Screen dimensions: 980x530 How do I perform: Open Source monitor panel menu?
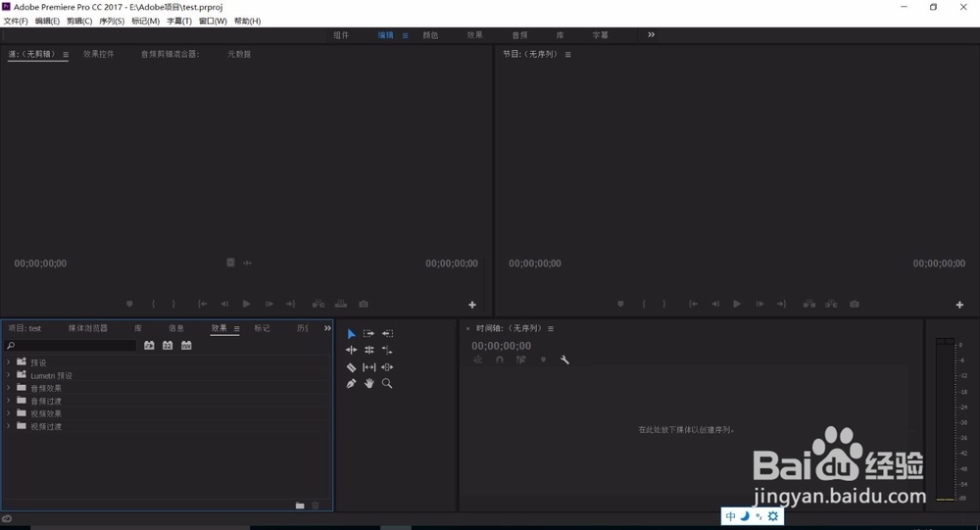coord(66,55)
